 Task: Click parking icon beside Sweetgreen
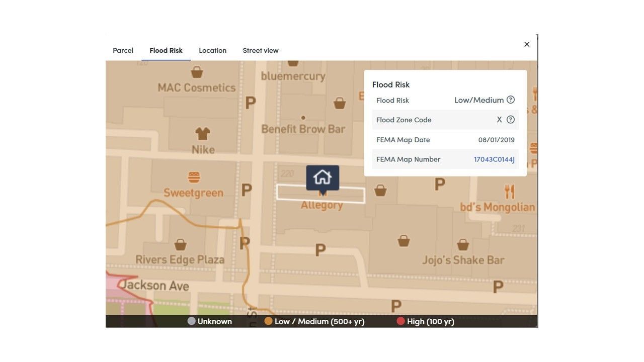246,190
